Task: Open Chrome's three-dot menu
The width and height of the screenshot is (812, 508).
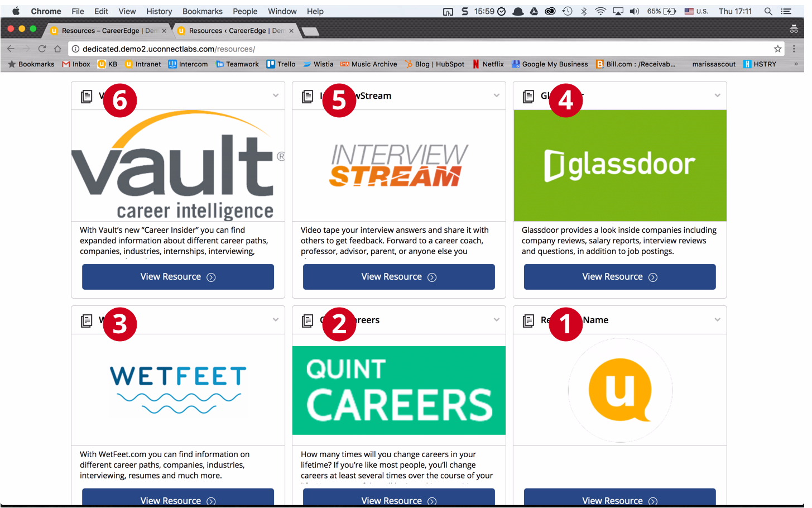Action: tap(794, 49)
